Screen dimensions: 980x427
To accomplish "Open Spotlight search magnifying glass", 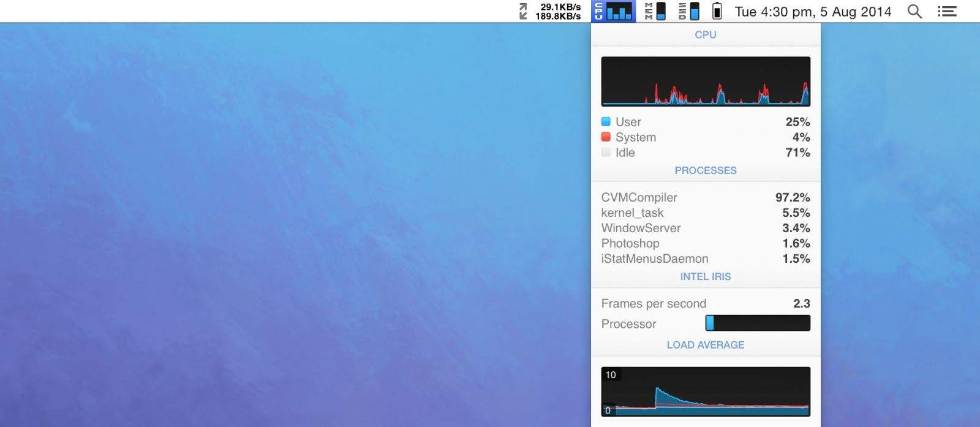I will click(x=914, y=11).
